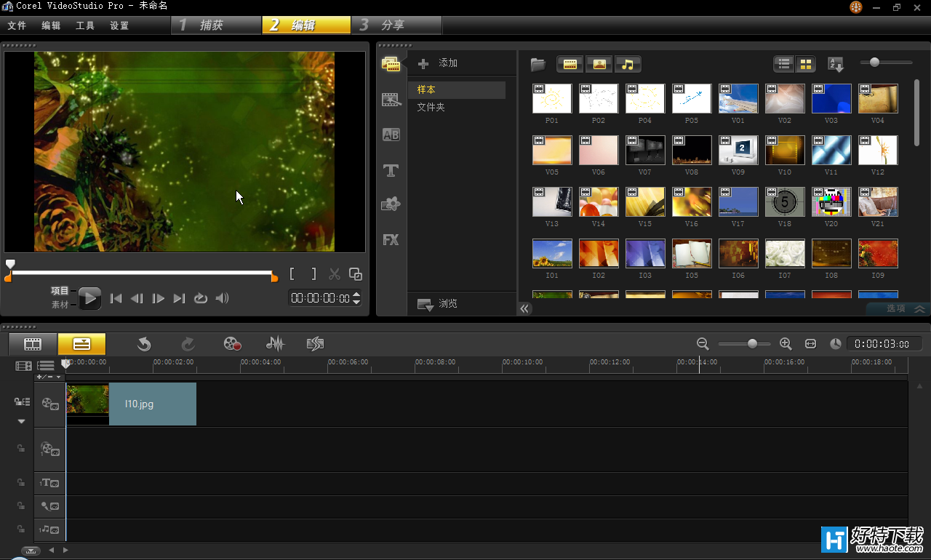Click the Play button in preview
This screenshot has width=931, height=560.
click(x=89, y=298)
